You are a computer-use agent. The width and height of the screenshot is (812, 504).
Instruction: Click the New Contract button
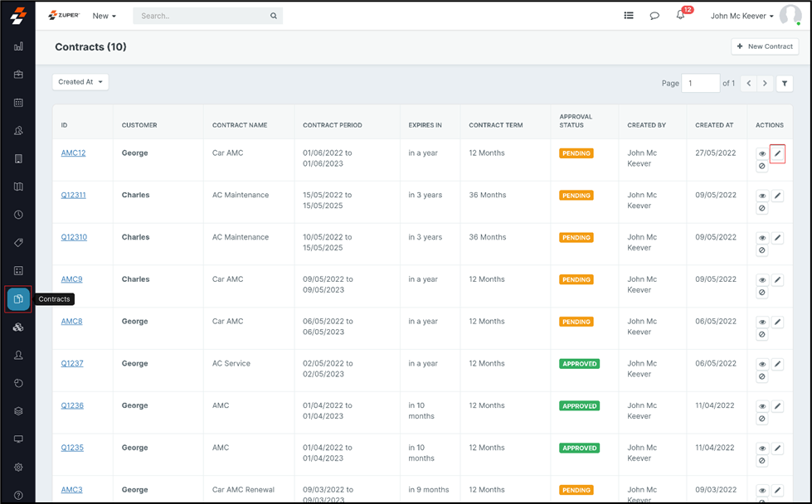point(765,46)
